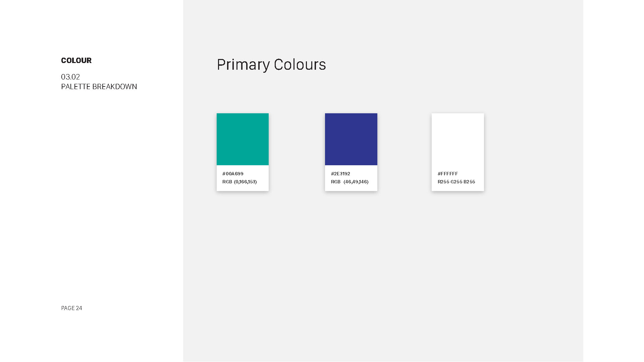Select the R255 G255 B255 text

pos(456,182)
